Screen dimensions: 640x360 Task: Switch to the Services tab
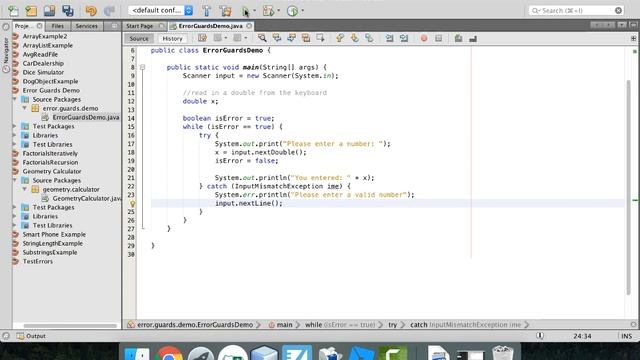pos(87,26)
